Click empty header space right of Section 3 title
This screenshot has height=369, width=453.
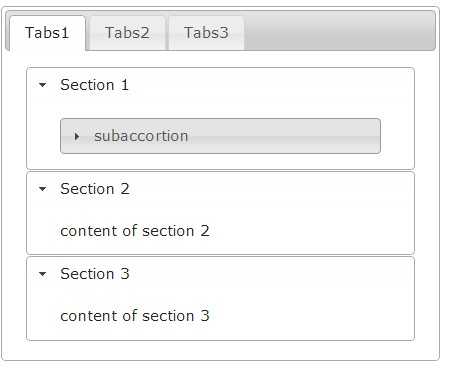coord(270,274)
